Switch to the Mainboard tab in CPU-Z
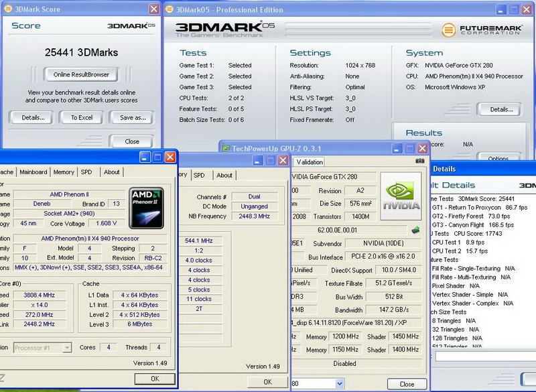This screenshot has width=536, height=392. [x=33, y=172]
